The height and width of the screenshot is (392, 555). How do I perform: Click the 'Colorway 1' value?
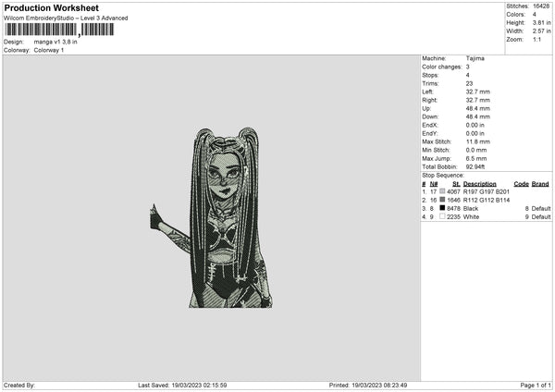click(49, 50)
